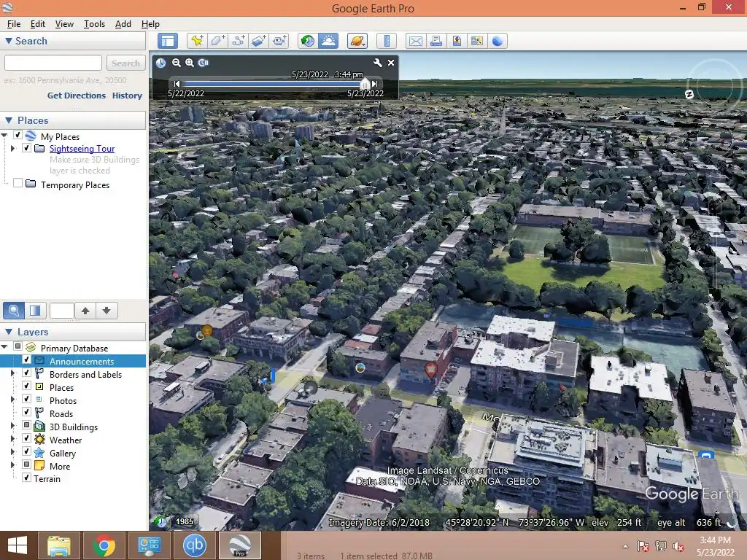Toggle the Roads layer checkbox
Image resolution: width=747 pixels, height=560 pixels.
[x=27, y=413]
